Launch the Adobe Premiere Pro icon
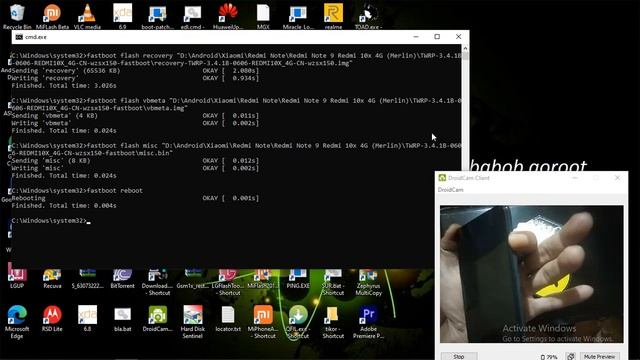 point(368,322)
